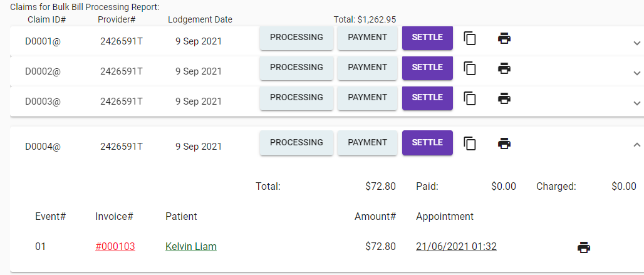This screenshot has height=275, width=644.
Task: Open invoice #000103 link
Action: [x=115, y=247]
